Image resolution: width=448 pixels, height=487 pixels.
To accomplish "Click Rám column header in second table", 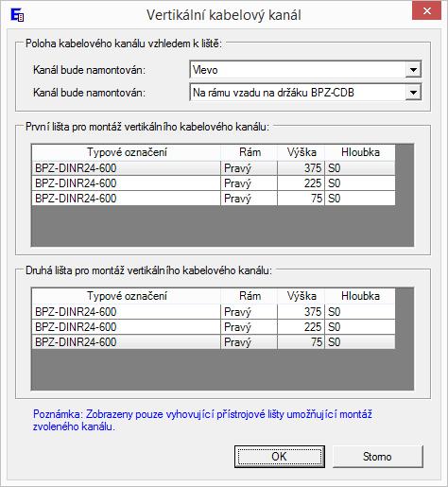I will [250, 296].
